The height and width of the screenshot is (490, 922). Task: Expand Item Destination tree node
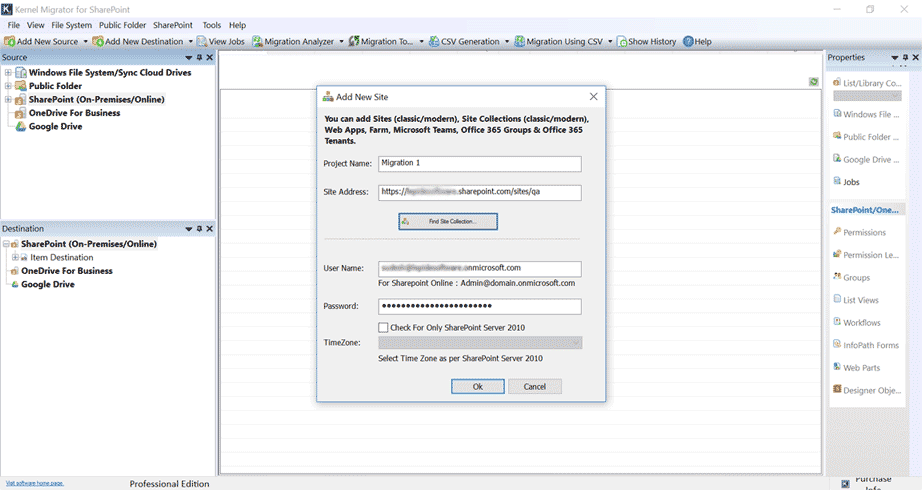[x=15, y=258]
